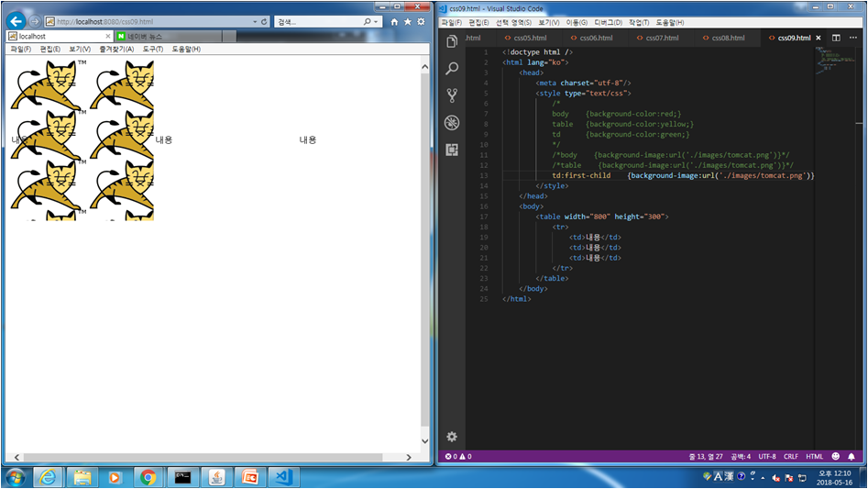Click the search magnifier in IE search box
The width and height of the screenshot is (868, 489).
pos(367,22)
